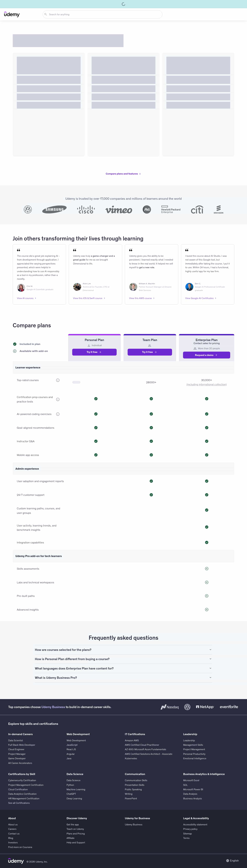Click the Udemy logo in header
Image resolution: width=247 pixels, height=868 pixels.
coord(12,14)
